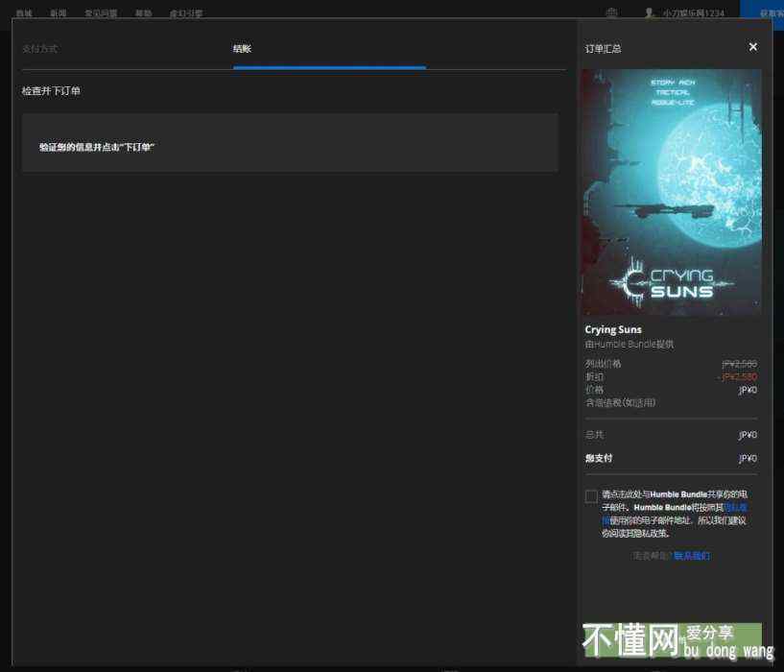Click the 验证您的信息并点击"下订单" message

pos(97,147)
